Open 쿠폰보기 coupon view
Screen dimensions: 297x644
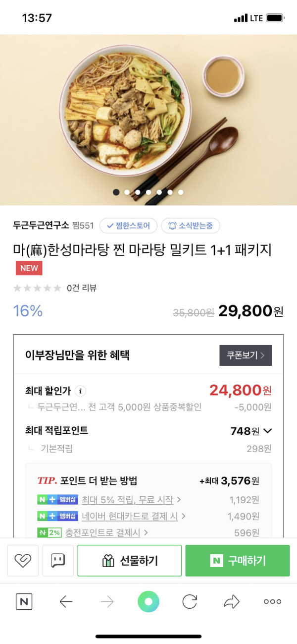[246, 355]
